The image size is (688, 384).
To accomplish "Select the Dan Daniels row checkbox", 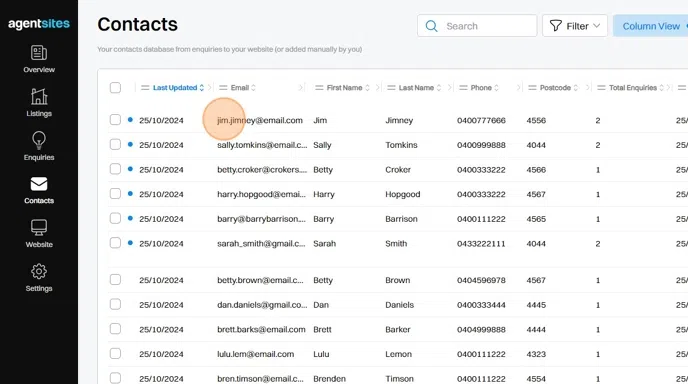I will pyautogui.click(x=115, y=304).
